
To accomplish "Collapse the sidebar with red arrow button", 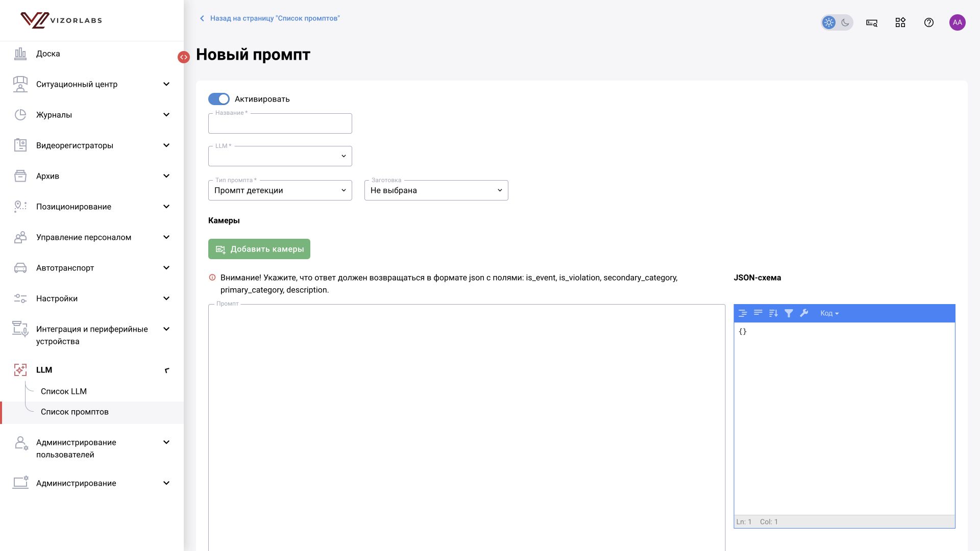I will pyautogui.click(x=184, y=57).
